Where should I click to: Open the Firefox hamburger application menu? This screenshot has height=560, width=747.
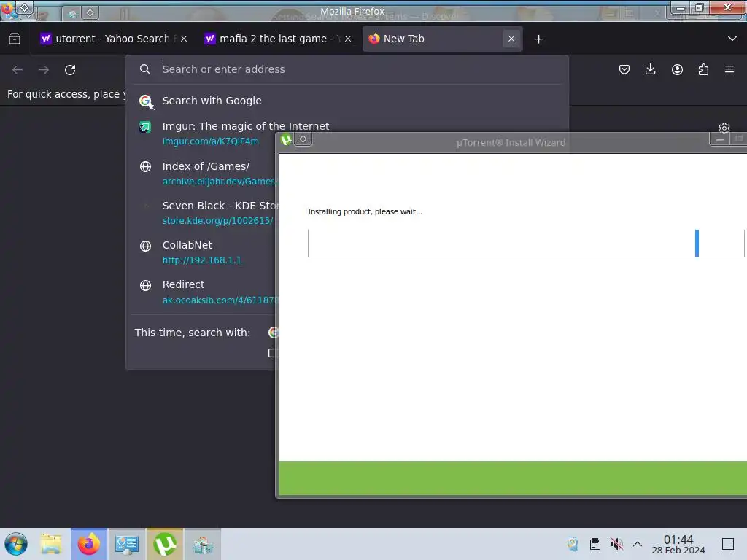pos(729,69)
